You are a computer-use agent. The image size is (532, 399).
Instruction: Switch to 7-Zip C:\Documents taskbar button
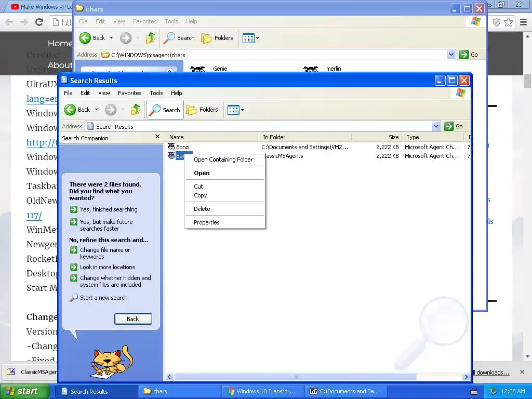click(x=345, y=391)
